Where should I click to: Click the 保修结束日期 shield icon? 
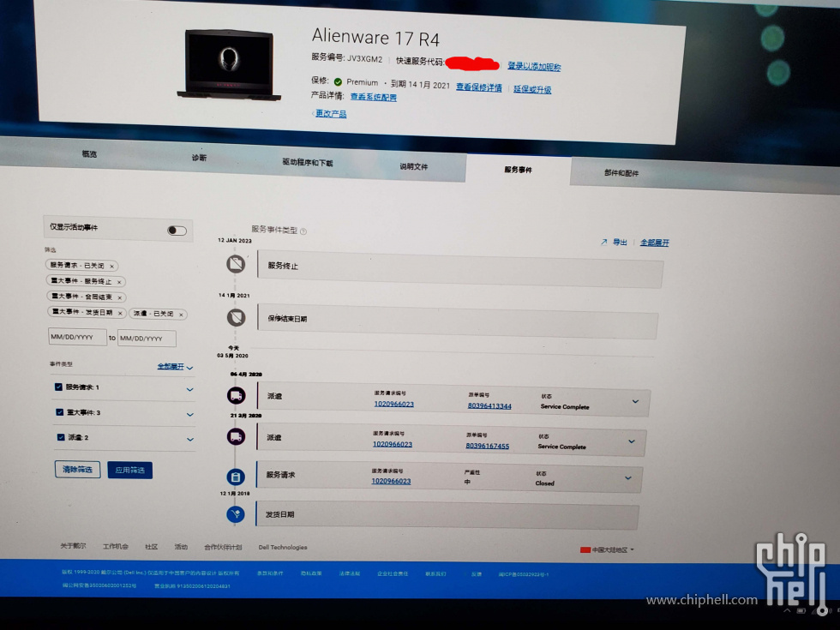[237, 317]
